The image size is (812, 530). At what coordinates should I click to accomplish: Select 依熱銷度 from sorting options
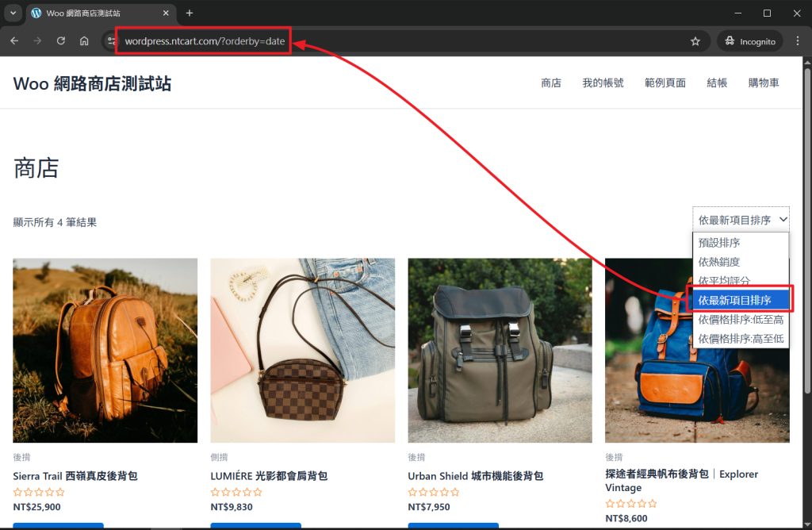pos(741,262)
